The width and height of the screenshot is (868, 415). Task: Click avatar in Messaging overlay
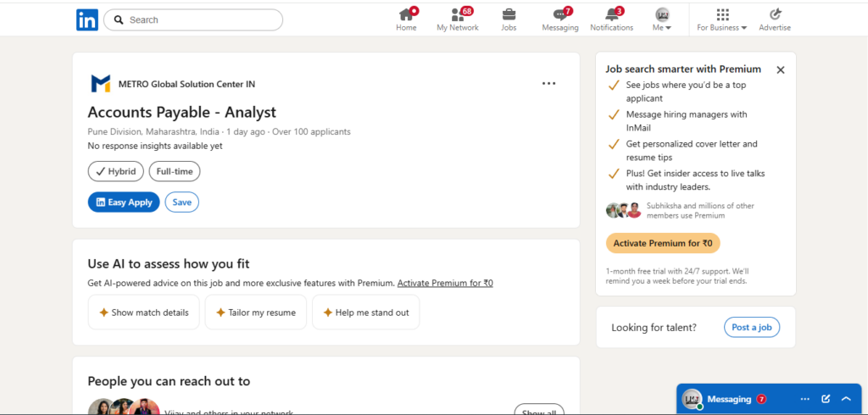click(x=692, y=399)
